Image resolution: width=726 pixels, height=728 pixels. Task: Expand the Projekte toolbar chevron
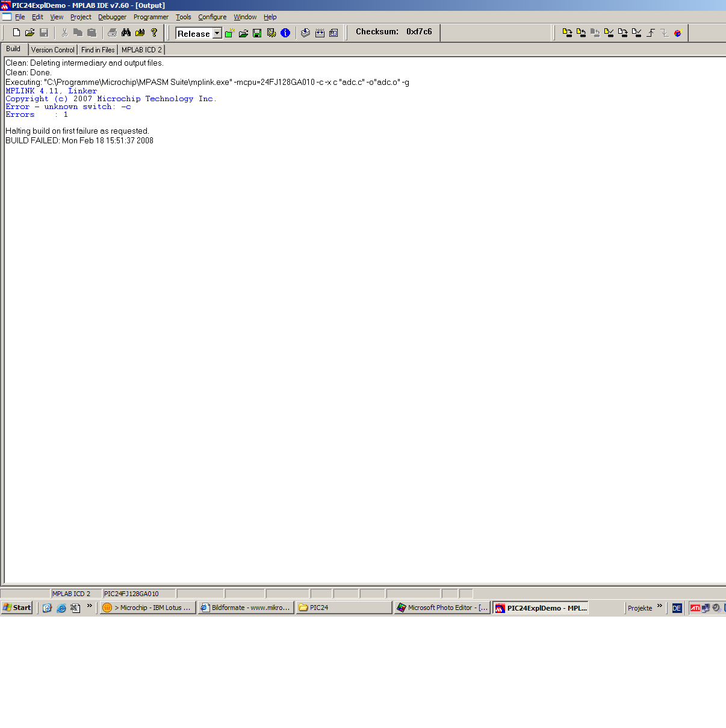click(x=660, y=606)
